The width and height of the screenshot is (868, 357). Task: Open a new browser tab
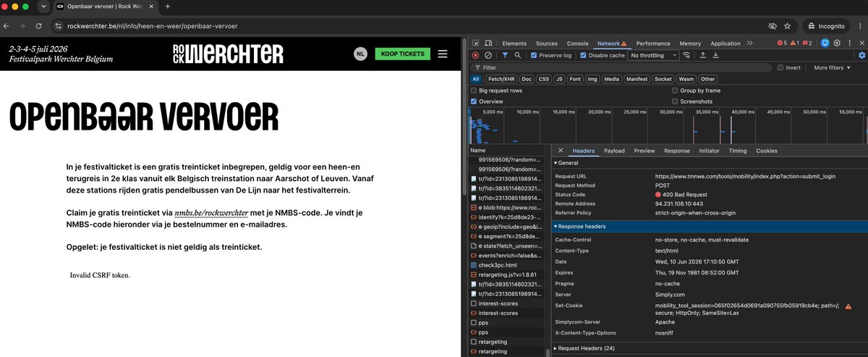(x=168, y=7)
